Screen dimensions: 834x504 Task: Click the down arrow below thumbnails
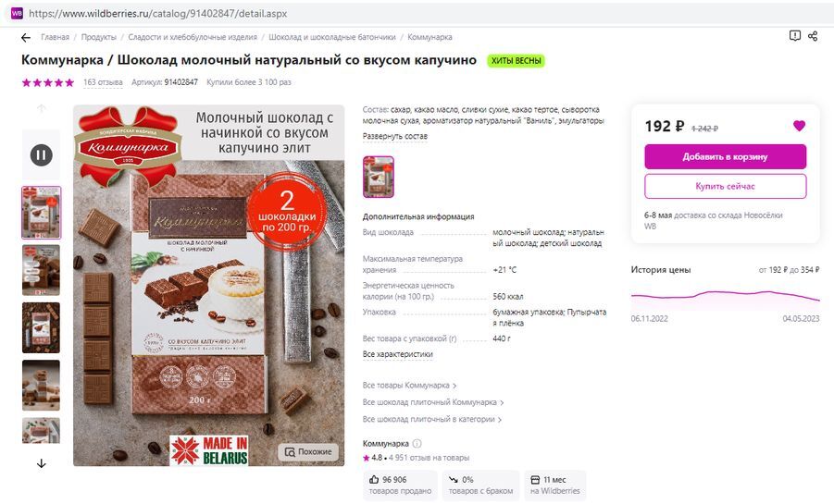(x=41, y=463)
